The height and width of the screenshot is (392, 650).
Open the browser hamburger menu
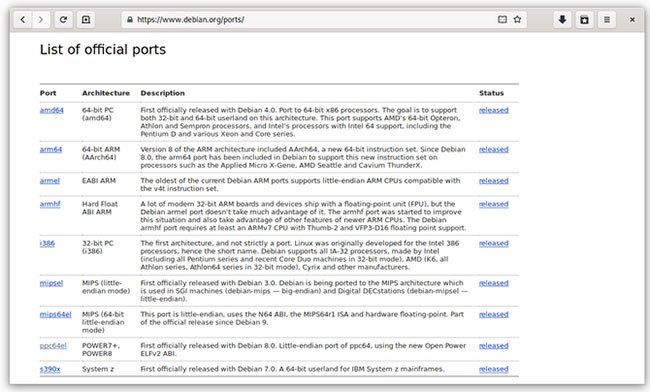607,19
